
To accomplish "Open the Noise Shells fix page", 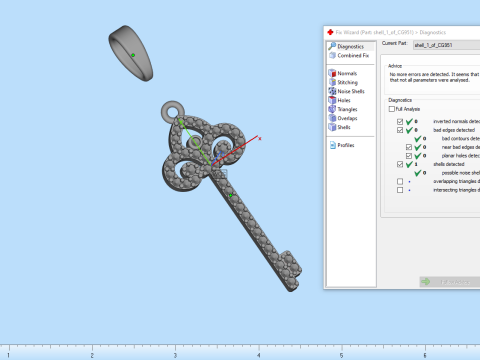I will [347, 91].
